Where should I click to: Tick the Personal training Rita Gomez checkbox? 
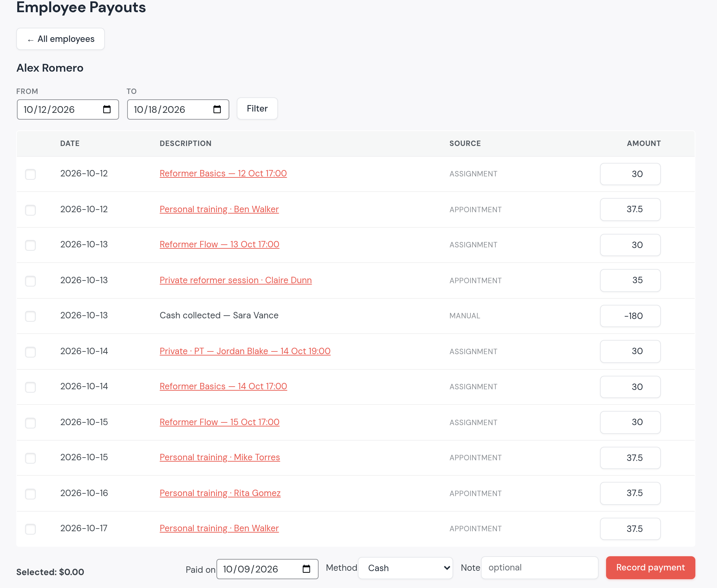point(30,494)
